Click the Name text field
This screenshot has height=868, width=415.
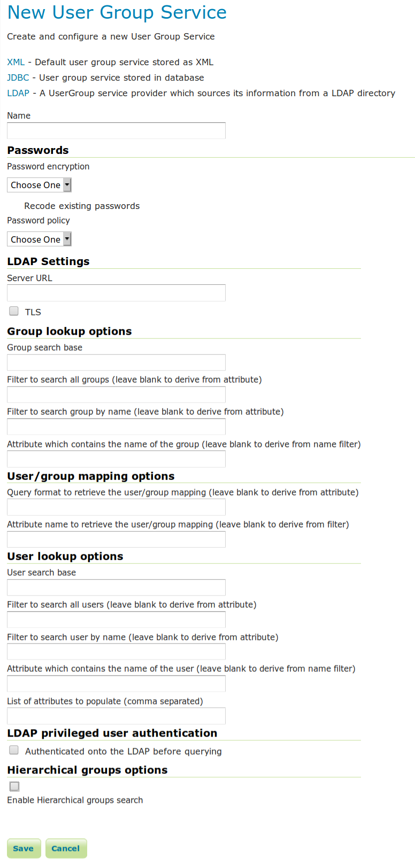[116, 131]
